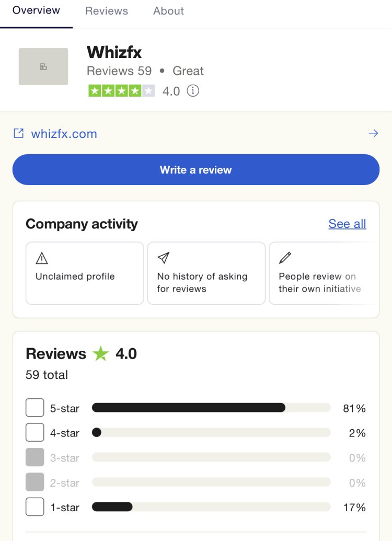Click the 5-star 81% rating bar
The width and height of the screenshot is (392, 541).
pyautogui.click(x=211, y=408)
